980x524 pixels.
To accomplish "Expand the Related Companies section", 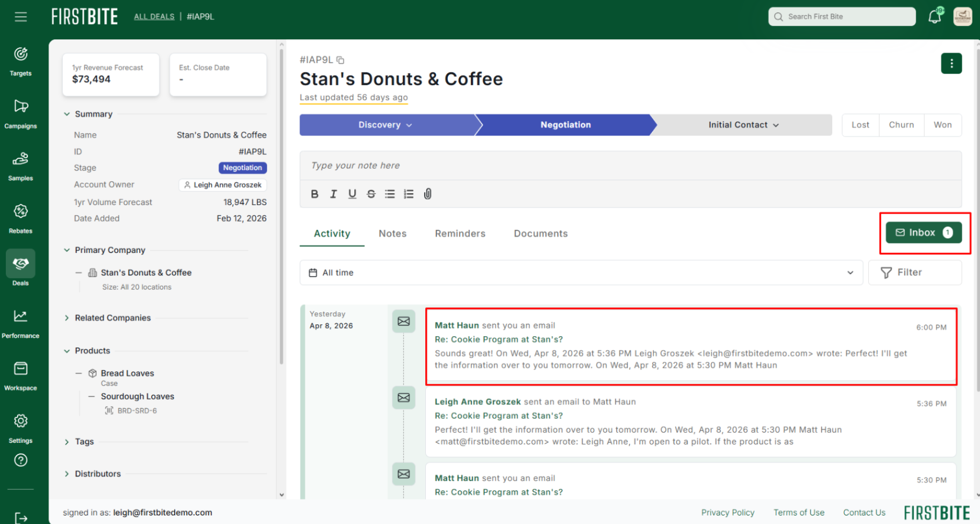I will pyautogui.click(x=112, y=318).
